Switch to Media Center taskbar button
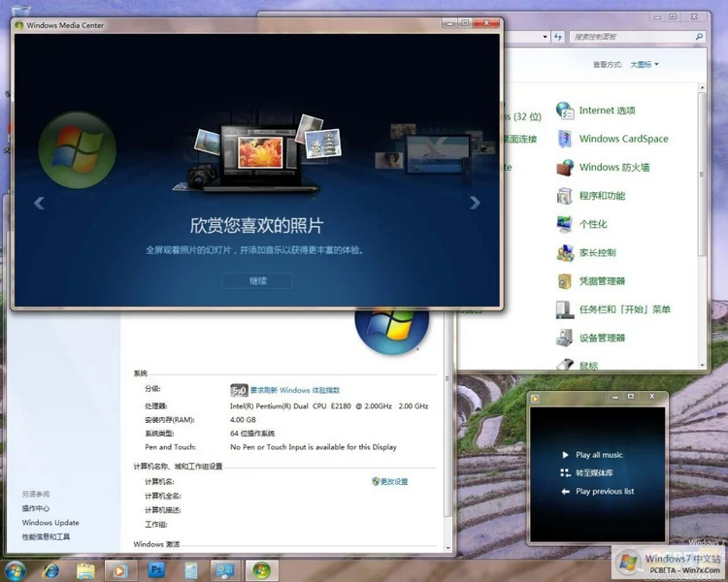 coord(261,570)
